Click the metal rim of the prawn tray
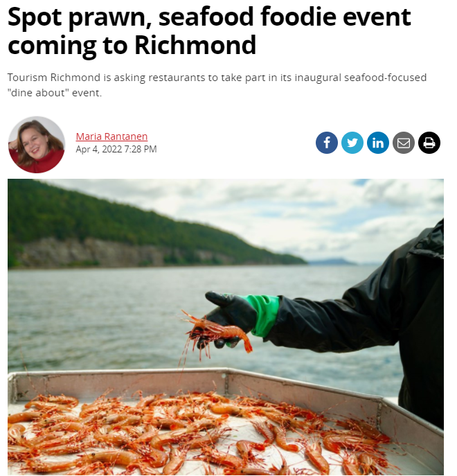This screenshot has width=457, height=476. click(121, 373)
